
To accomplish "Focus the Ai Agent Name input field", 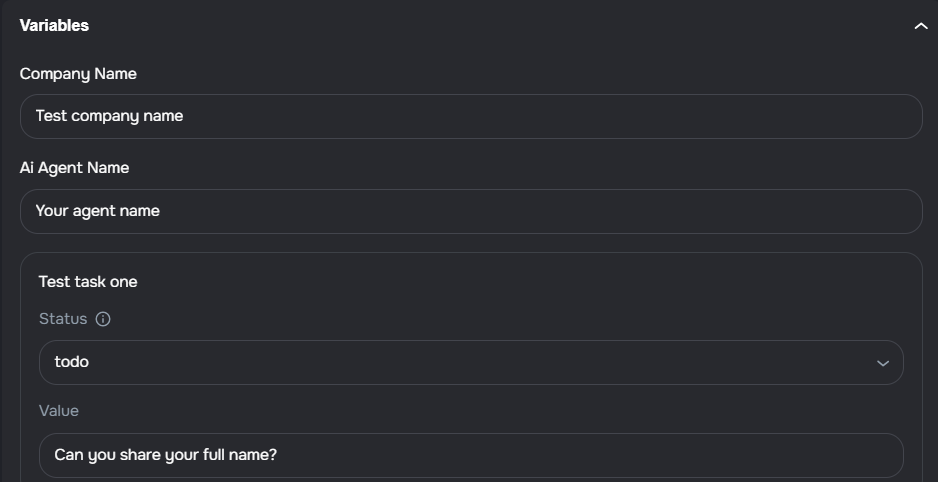I will click(470, 211).
